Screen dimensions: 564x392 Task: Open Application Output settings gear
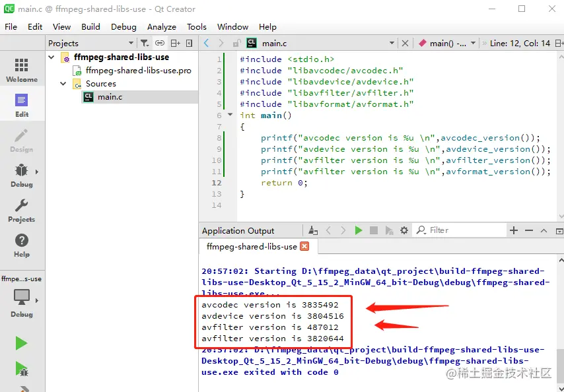[404, 230]
